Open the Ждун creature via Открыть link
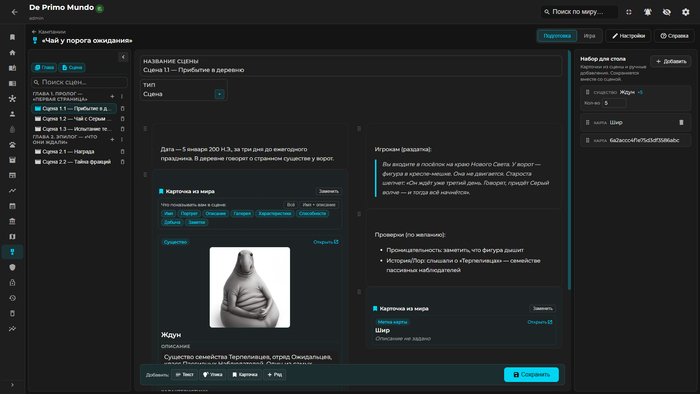This screenshot has width=700, height=394. [x=325, y=242]
